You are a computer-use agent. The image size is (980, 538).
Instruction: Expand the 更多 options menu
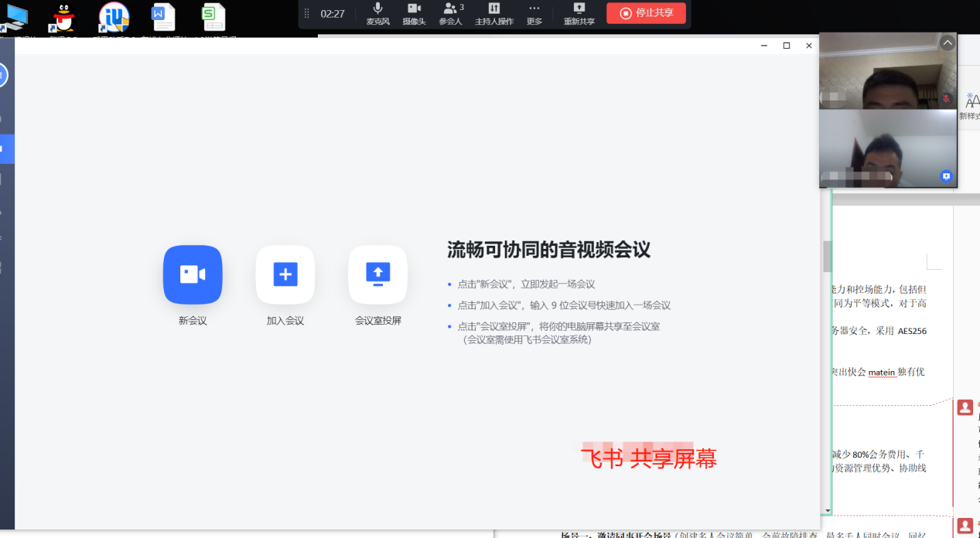[534, 14]
